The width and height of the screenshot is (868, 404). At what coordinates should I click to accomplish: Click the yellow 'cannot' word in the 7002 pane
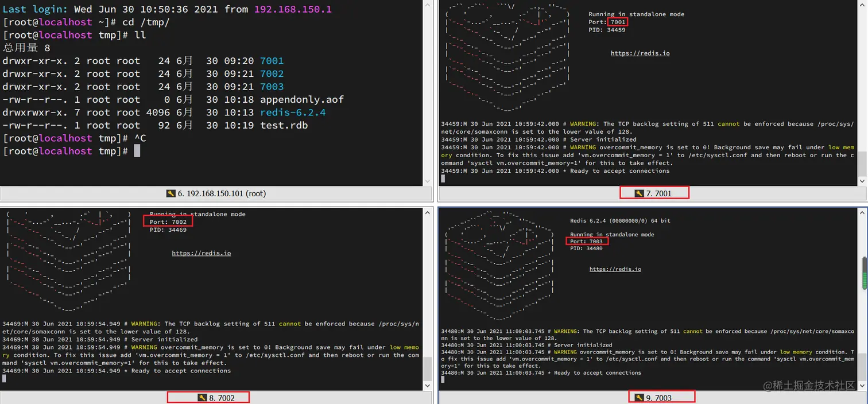click(x=290, y=324)
